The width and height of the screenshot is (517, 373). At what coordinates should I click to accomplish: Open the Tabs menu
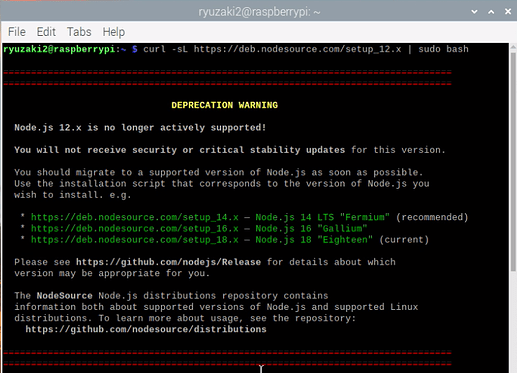[x=79, y=32]
